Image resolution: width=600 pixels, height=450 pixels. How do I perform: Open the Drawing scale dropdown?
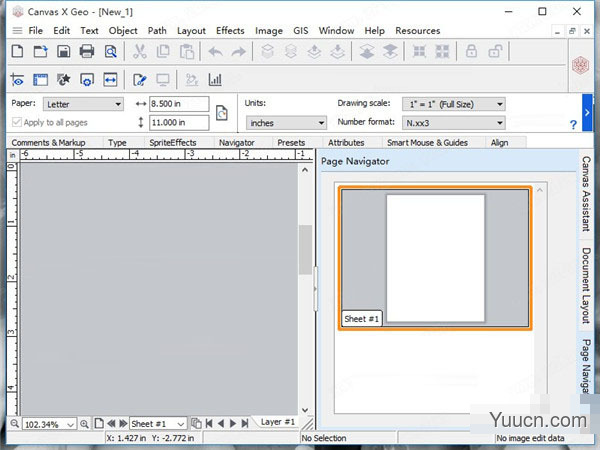click(x=453, y=104)
